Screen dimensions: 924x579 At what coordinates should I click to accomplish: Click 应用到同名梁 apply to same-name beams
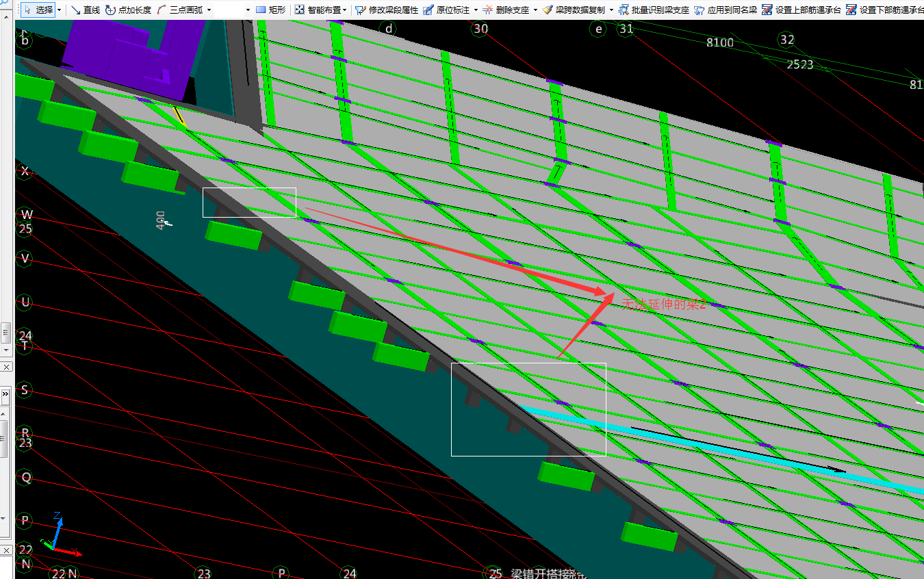[x=726, y=10]
